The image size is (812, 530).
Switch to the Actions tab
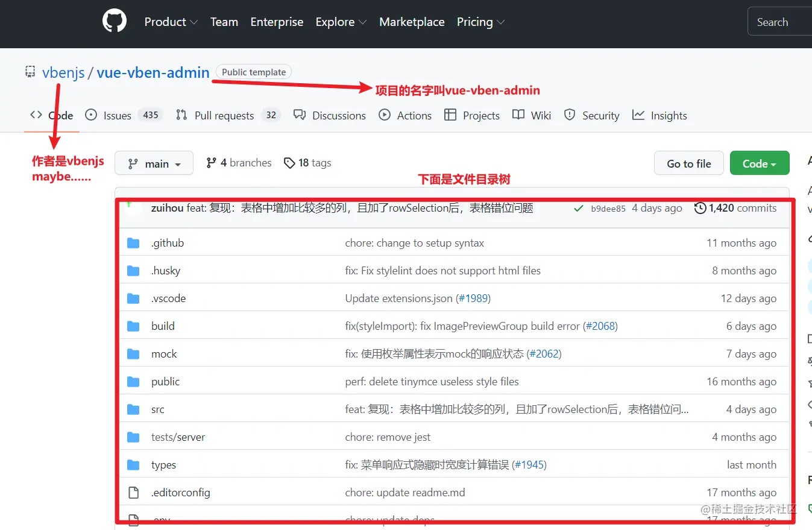[405, 115]
